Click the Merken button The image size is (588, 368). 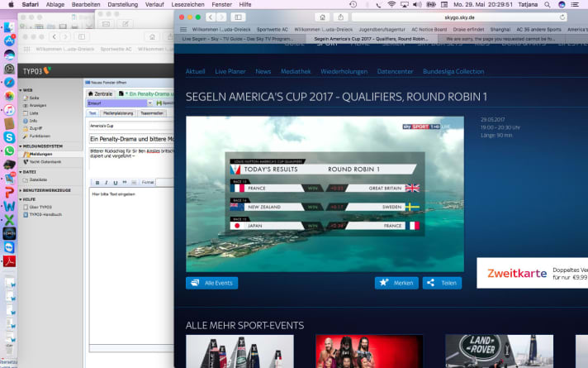[396, 283]
